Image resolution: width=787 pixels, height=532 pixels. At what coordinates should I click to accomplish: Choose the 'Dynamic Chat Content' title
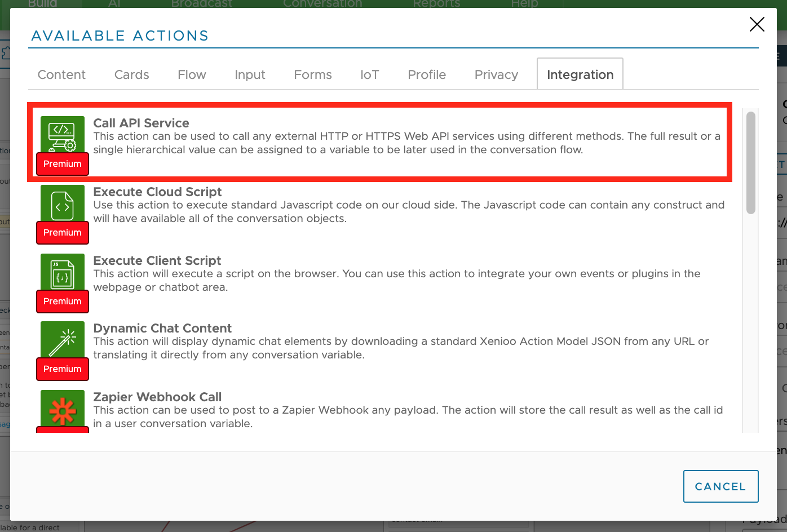[162, 328]
